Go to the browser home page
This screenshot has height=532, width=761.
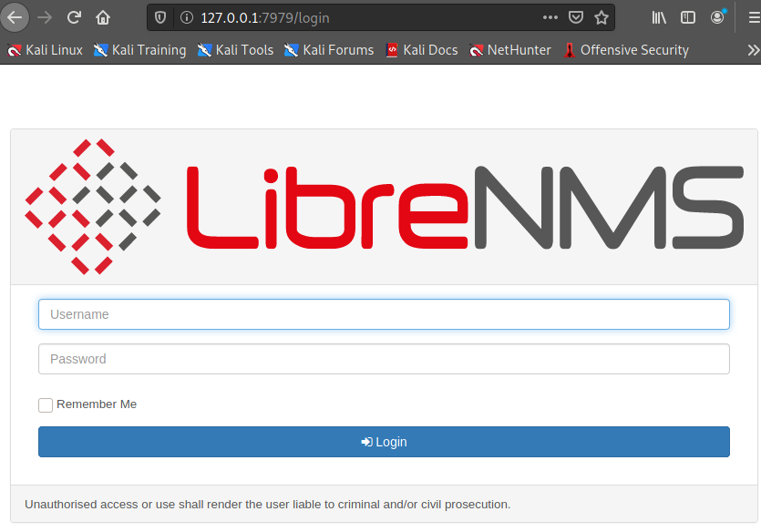pos(103,17)
